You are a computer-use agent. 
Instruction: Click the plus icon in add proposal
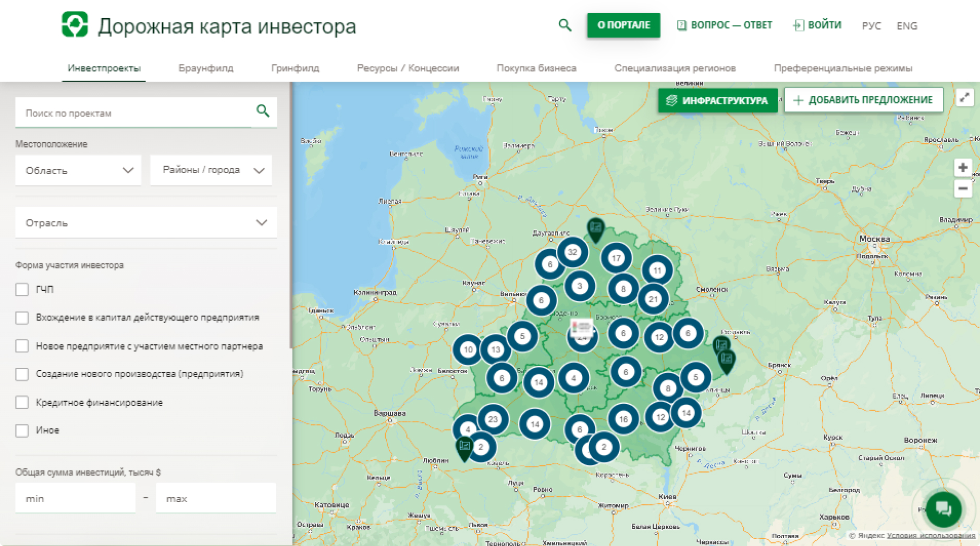point(798,100)
